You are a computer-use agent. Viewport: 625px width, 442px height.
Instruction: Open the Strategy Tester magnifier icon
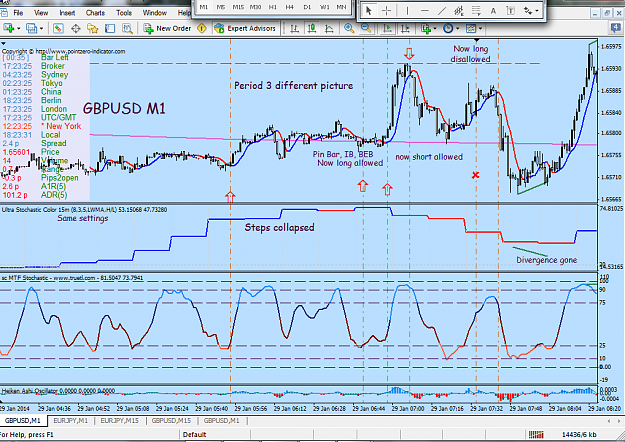127,28
